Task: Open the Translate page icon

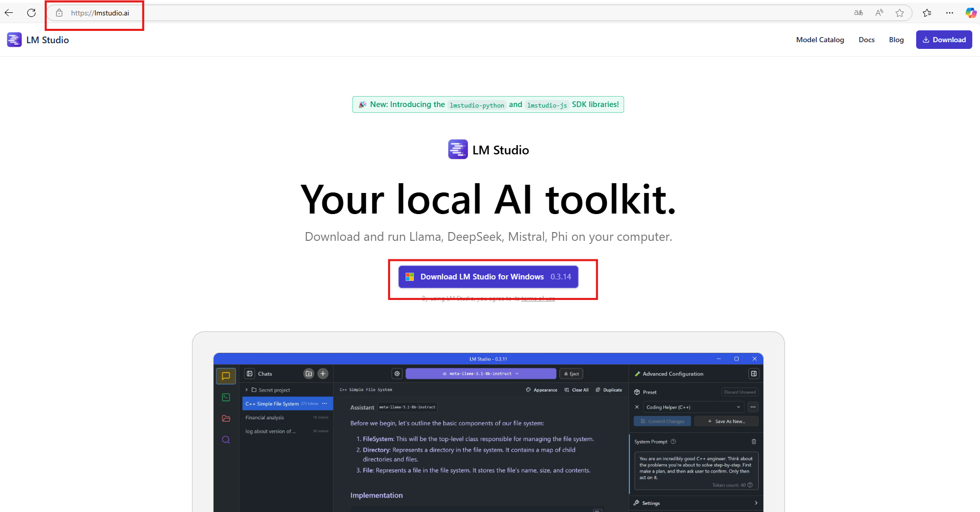Action: [x=859, y=13]
